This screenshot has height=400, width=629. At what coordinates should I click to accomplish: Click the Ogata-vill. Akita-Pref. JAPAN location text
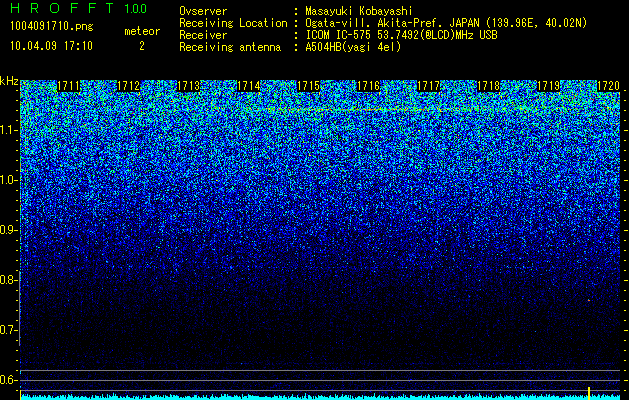pos(446,23)
